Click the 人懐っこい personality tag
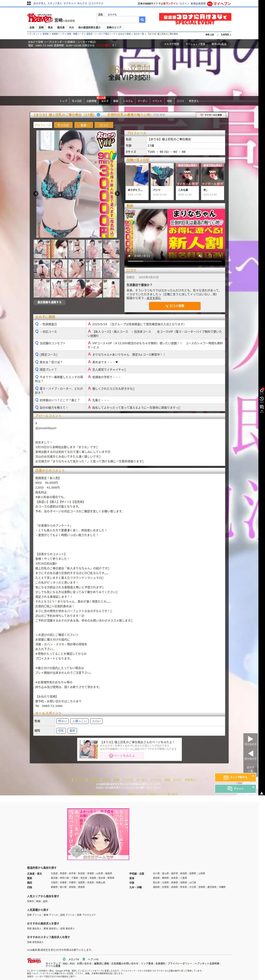 pyautogui.click(x=79, y=721)
